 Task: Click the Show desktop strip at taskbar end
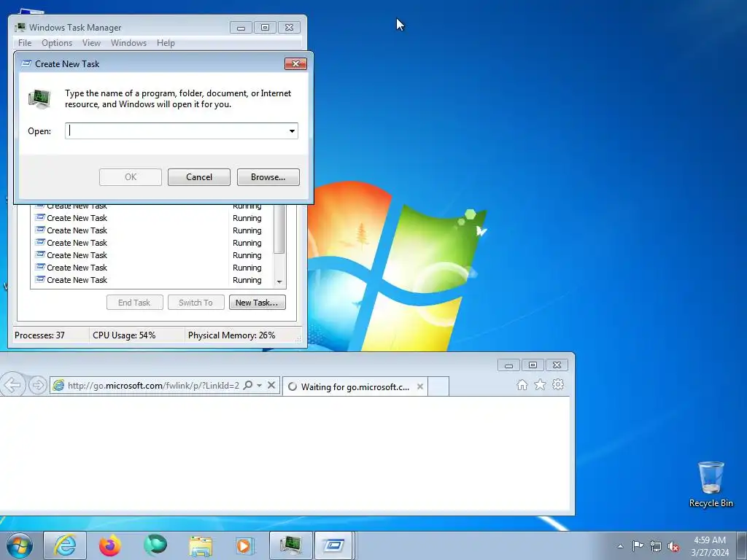742,545
